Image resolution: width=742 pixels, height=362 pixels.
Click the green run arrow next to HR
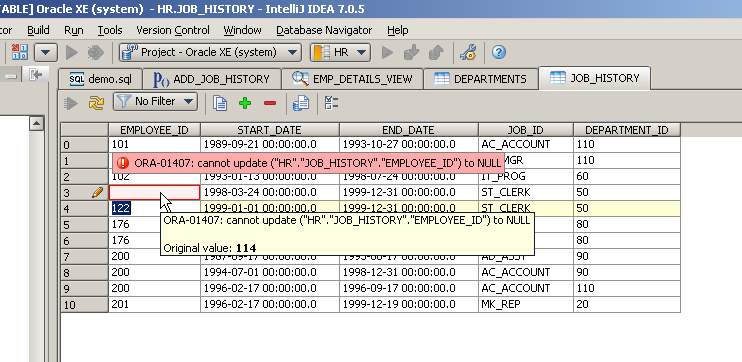click(387, 52)
